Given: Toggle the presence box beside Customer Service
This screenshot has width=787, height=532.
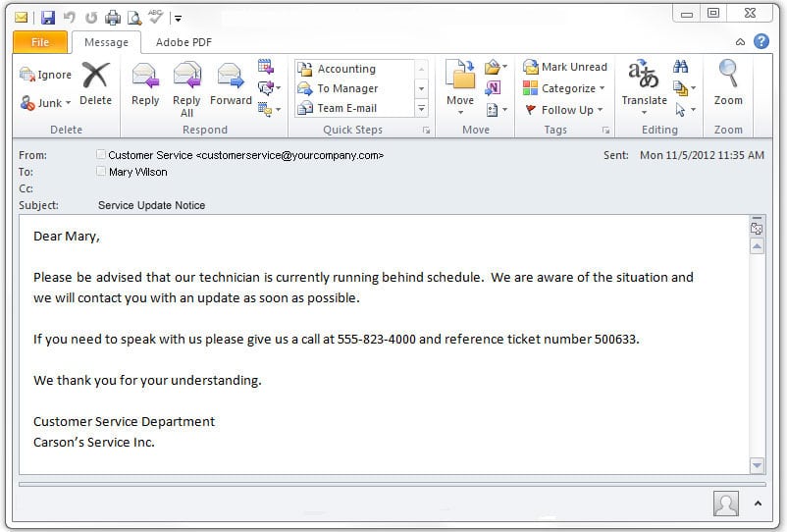Looking at the screenshot, I should (100, 154).
